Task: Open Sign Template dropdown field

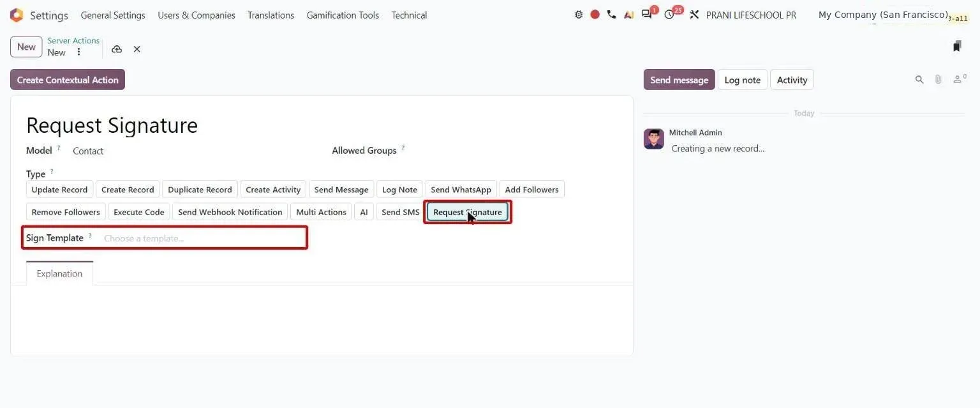Action: pyautogui.click(x=203, y=238)
